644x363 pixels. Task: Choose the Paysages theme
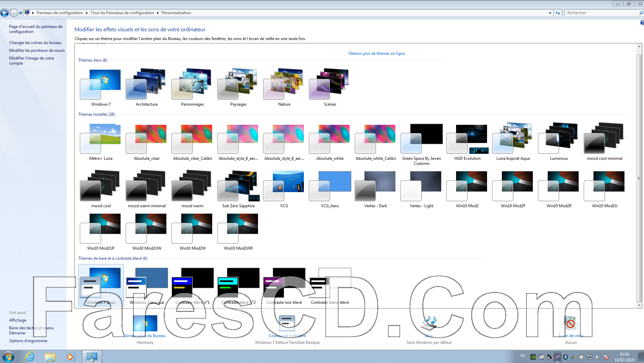click(x=238, y=87)
